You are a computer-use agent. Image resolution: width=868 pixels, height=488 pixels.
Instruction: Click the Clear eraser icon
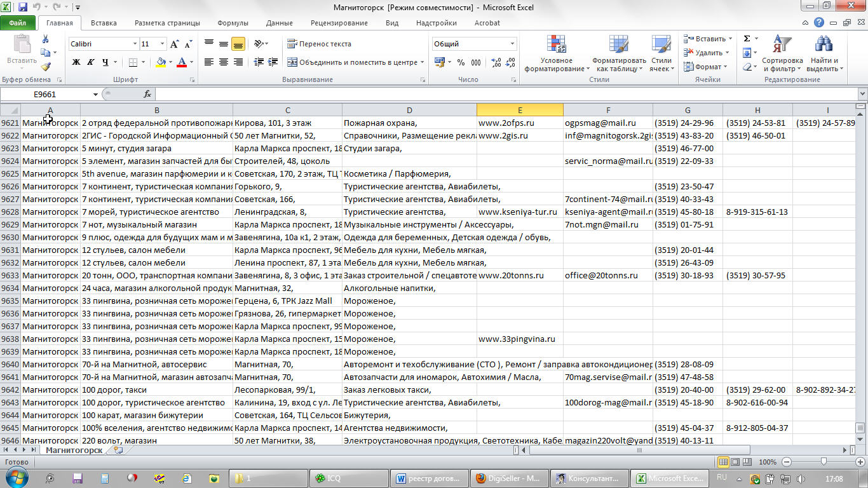point(747,67)
